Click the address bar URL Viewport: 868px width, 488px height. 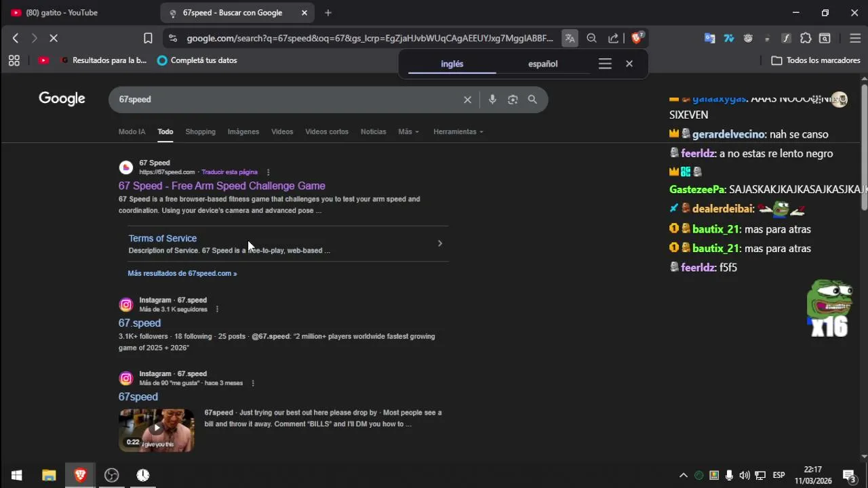(x=370, y=39)
